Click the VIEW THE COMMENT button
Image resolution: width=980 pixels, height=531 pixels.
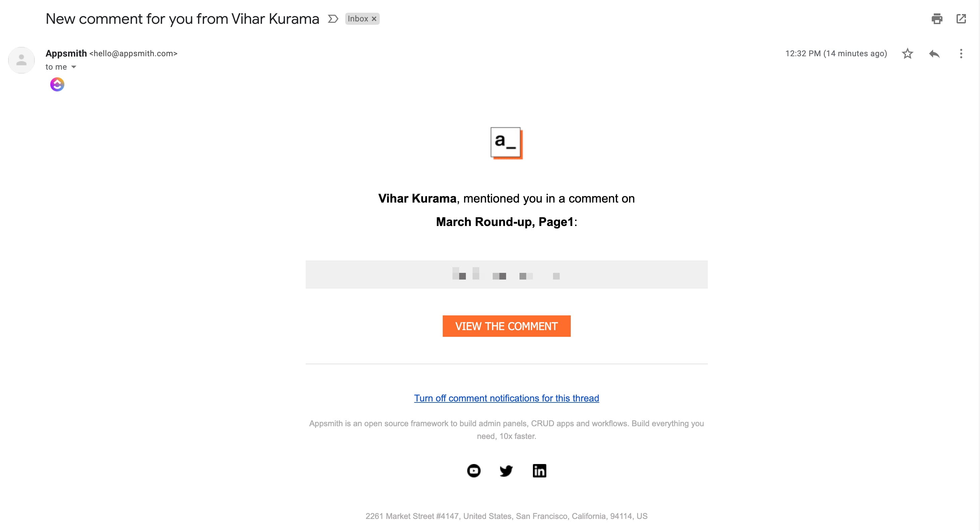pos(506,326)
